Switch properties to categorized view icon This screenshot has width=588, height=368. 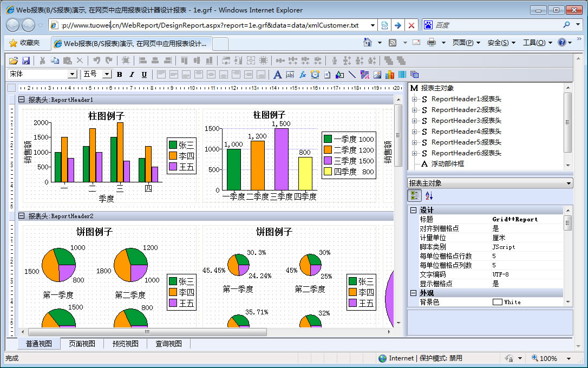pyautogui.click(x=415, y=196)
